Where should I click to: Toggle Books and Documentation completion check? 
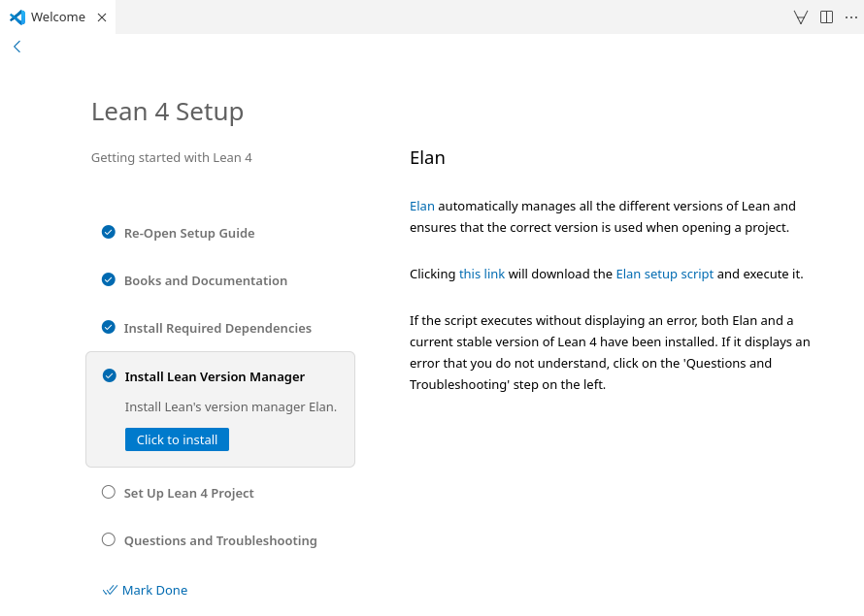pyautogui.click(x=109, y=279)
